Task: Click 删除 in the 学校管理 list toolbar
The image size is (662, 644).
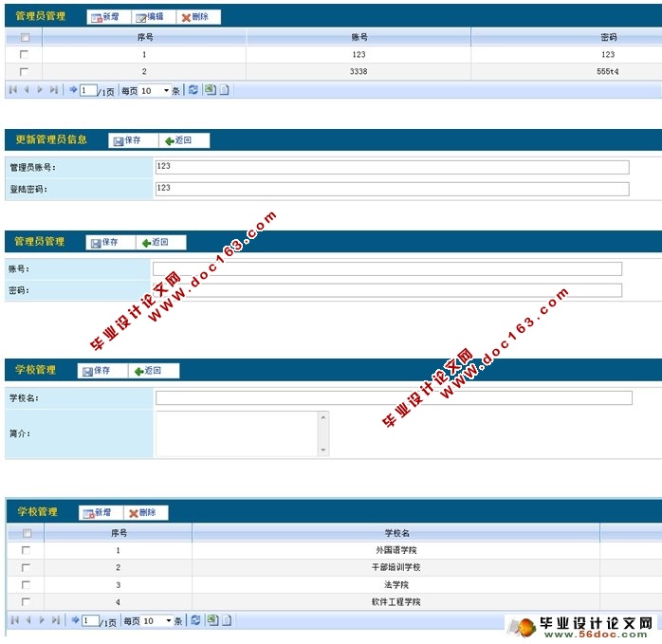Action: [x=146, y=513]
